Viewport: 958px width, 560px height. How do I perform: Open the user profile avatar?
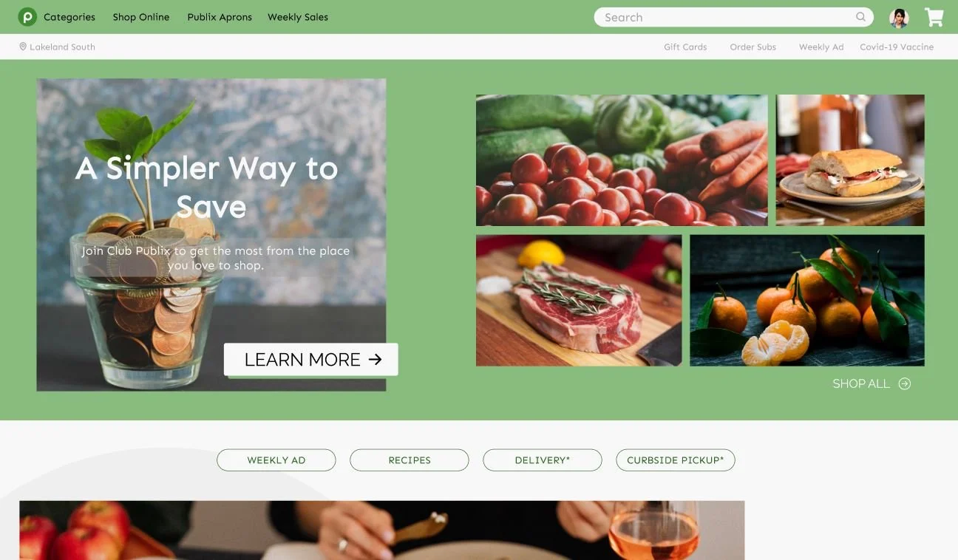coord(899,18)
